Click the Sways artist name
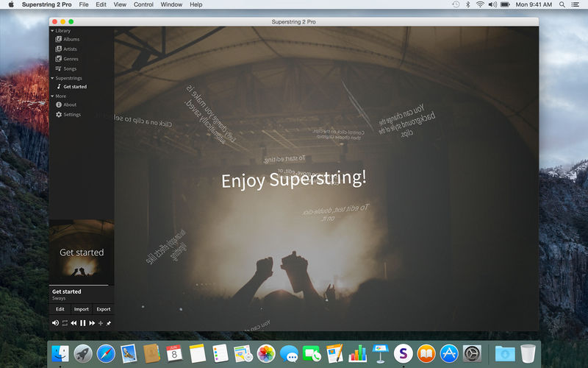 pos(59,298)
